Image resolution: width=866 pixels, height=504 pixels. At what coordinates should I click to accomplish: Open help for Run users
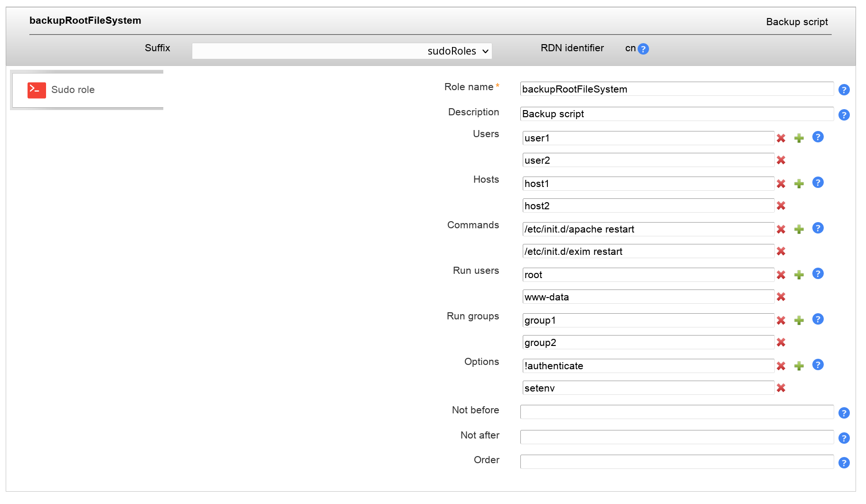[x=818, y=274]
